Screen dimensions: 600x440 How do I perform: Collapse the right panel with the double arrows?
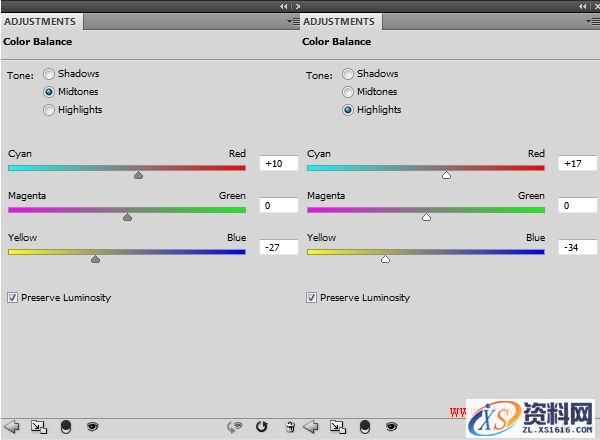[583, 6]
